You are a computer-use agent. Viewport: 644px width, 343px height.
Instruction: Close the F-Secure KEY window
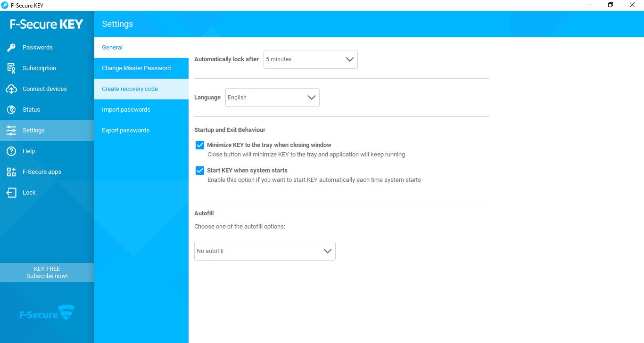pos(633,5)
